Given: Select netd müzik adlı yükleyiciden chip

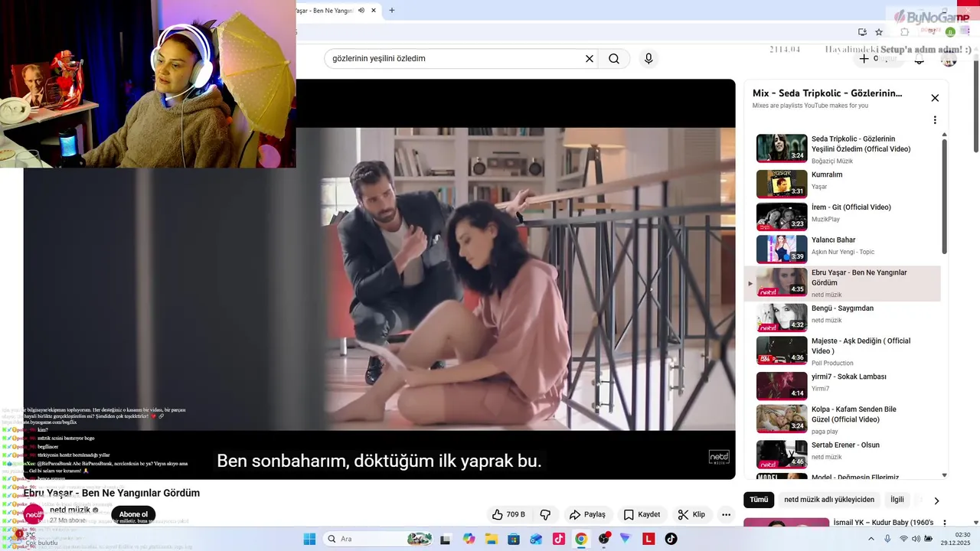Looking at the screenshot, I should 829,500.
